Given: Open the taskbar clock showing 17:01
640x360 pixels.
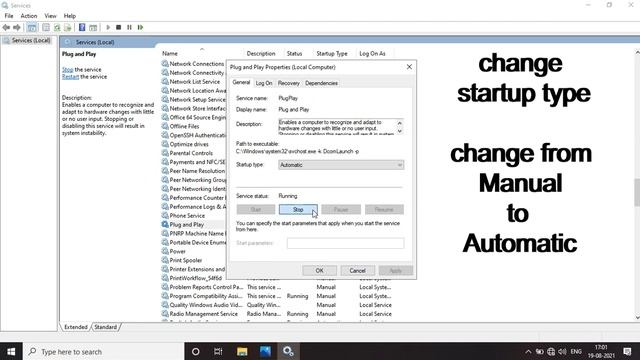Looking at the screenshot, I should point(601,351).
